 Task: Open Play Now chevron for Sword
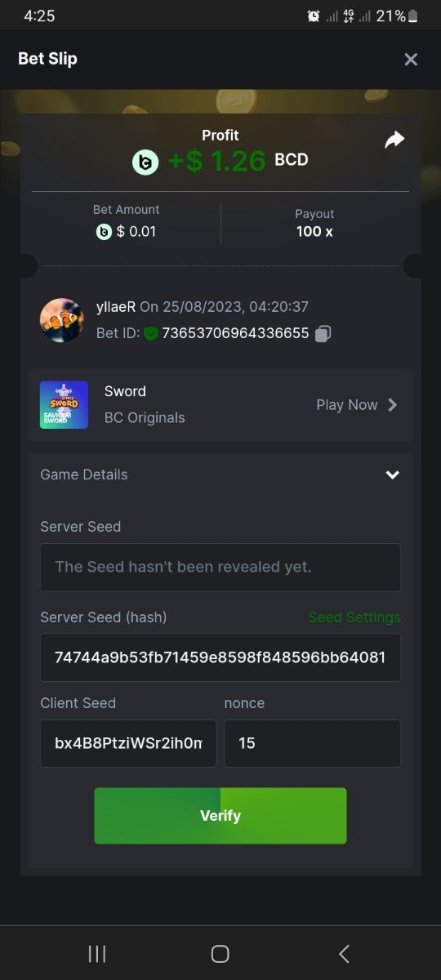[393, 404]
